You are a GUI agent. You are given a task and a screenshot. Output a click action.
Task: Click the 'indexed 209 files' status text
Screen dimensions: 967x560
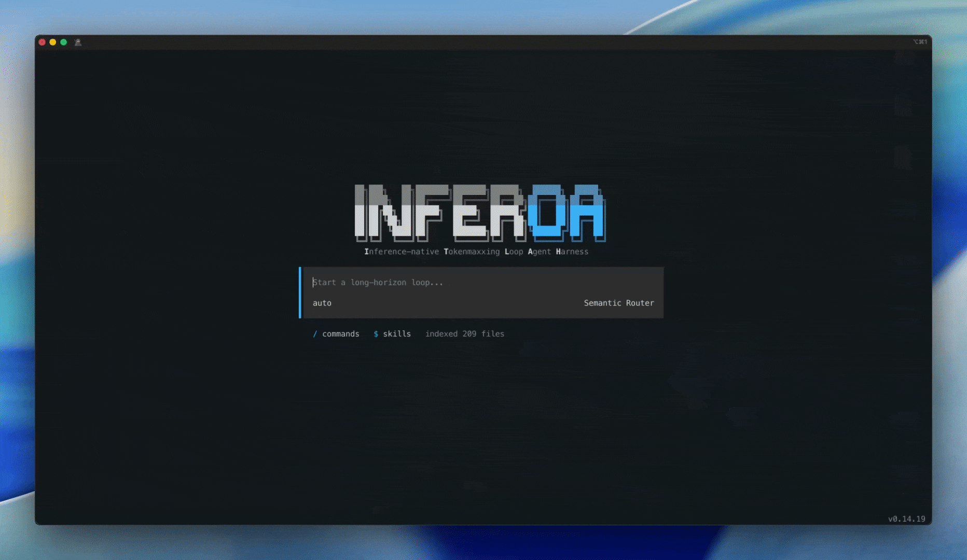465,334
